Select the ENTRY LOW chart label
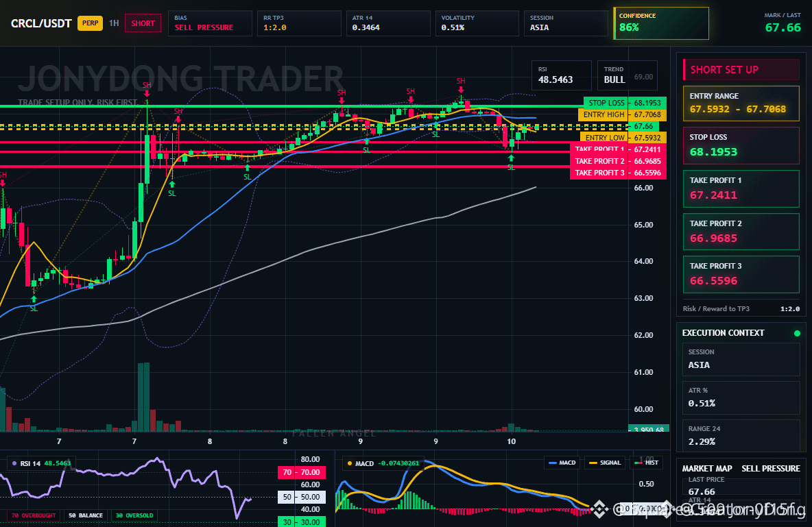 (604, 138)
